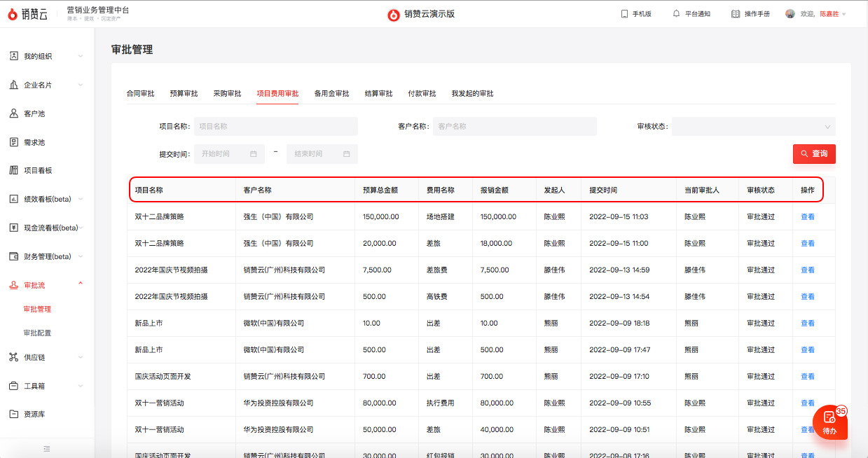Switch to the 付款审批 tab
Screen dimensions: 868x458
click(x=422, y=93)
